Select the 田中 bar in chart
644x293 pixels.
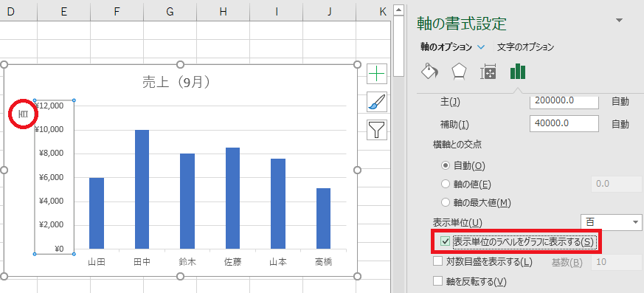point(142,189)
